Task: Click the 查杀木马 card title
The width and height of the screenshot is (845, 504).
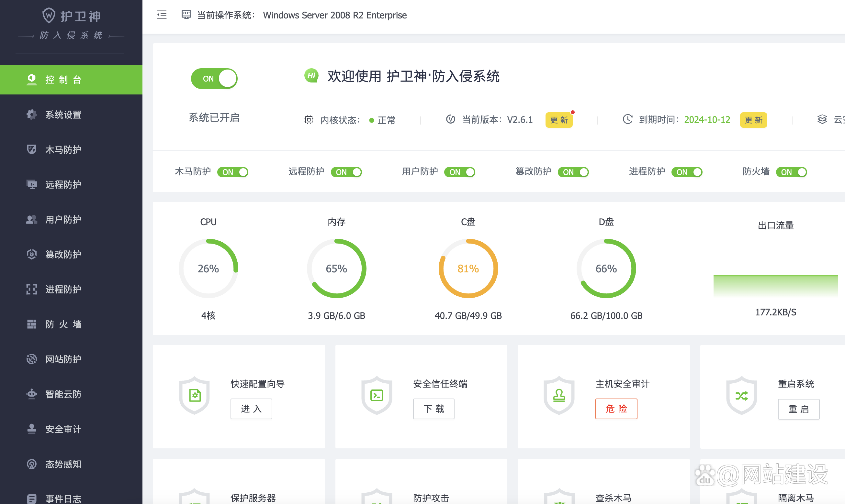Action: click(613, 498)
